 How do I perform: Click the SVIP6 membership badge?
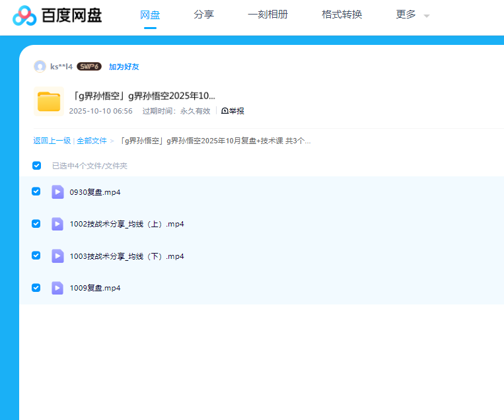tap(89, 67)
